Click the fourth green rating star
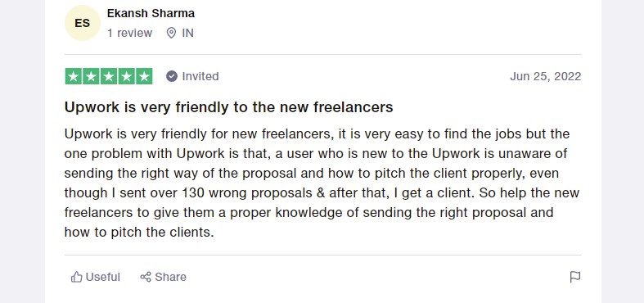 (x=127, y=76)
